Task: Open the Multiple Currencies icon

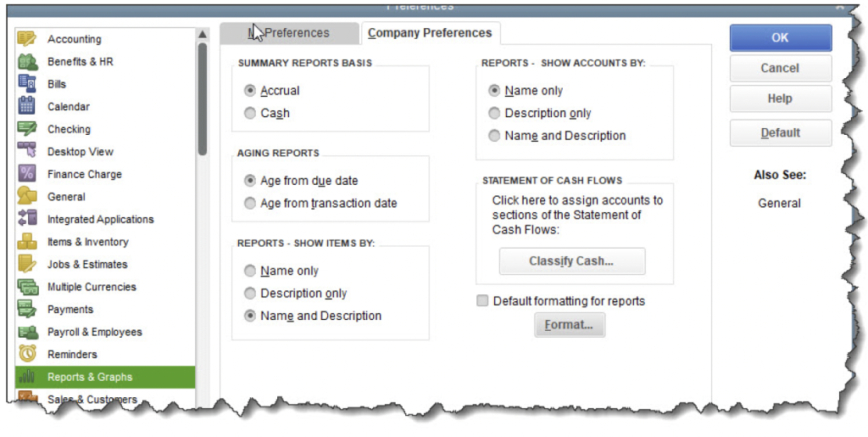Action: [x=27, y=287]
